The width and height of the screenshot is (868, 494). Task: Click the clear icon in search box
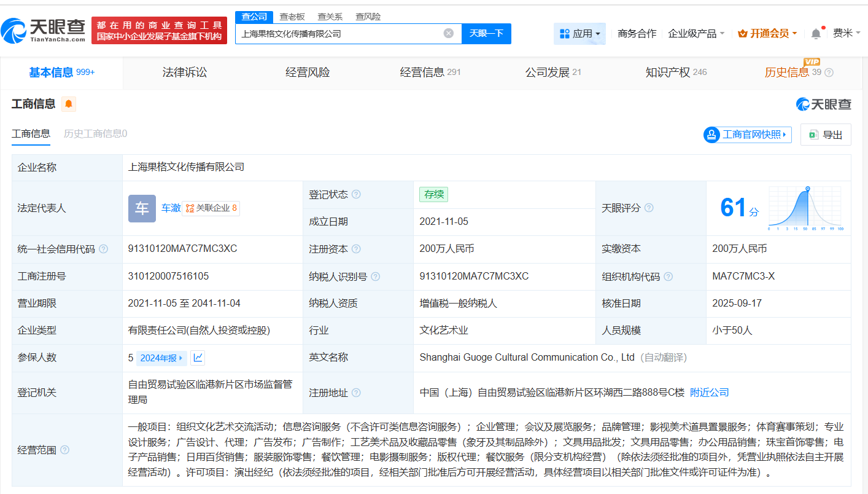448,34
